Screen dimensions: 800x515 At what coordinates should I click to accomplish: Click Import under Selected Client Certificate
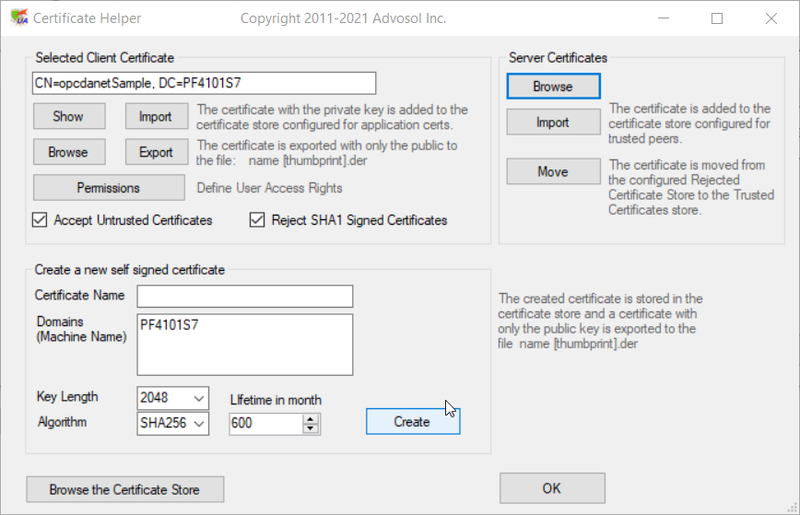click(155, 117)
